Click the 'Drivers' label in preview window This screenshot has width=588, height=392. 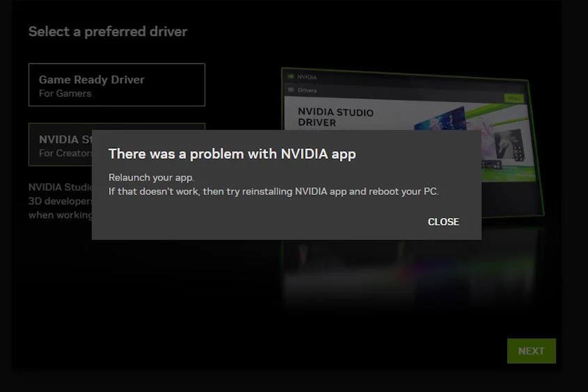[307, 90]
